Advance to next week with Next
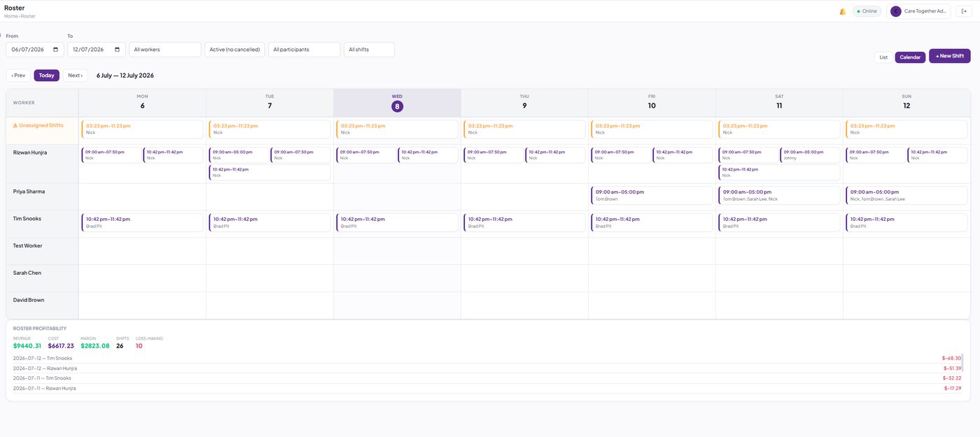This screenshot has height=437, width=980. [76, 76]
